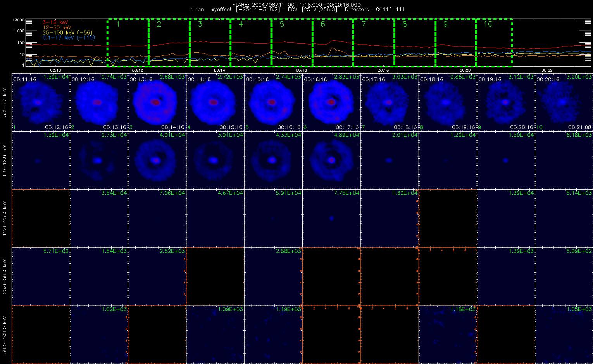Click the 00:14 time axis label
The width and height of the screenshot is (593, 364).
tap(219, 70)
